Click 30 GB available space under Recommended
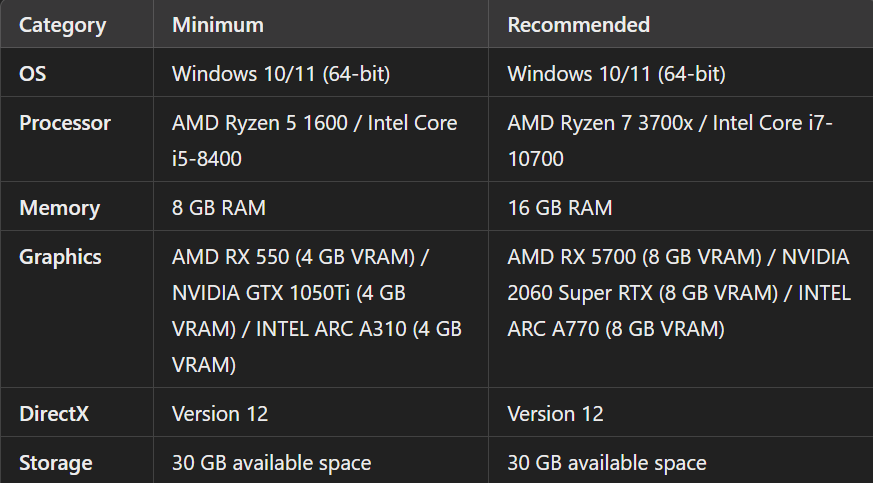This screenshot has width=873, height=483. [607, 463]
